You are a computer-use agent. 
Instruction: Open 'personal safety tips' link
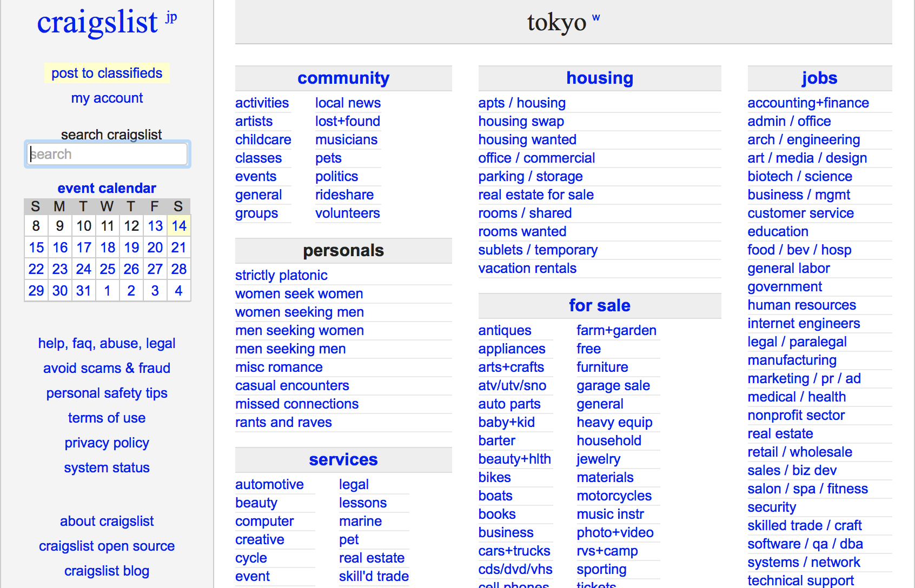[107, 393]
